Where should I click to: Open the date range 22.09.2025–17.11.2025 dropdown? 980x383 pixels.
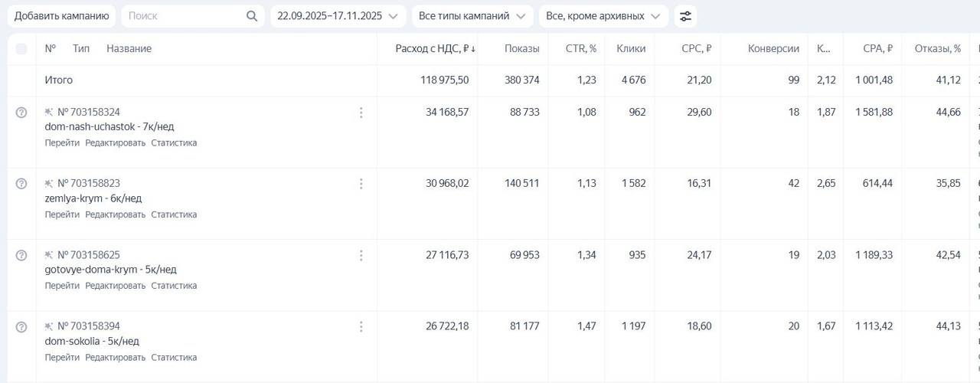point(338,16)
